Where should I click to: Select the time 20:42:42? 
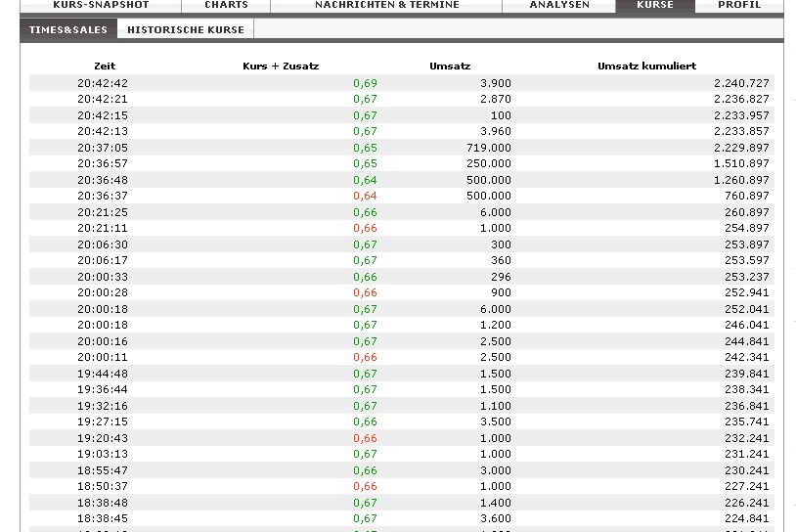click(103, 83)
